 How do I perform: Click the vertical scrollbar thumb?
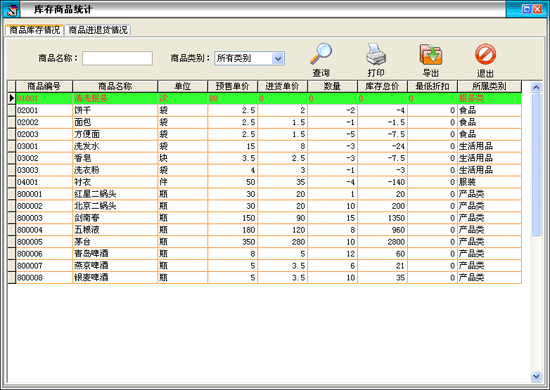point(536,165)
